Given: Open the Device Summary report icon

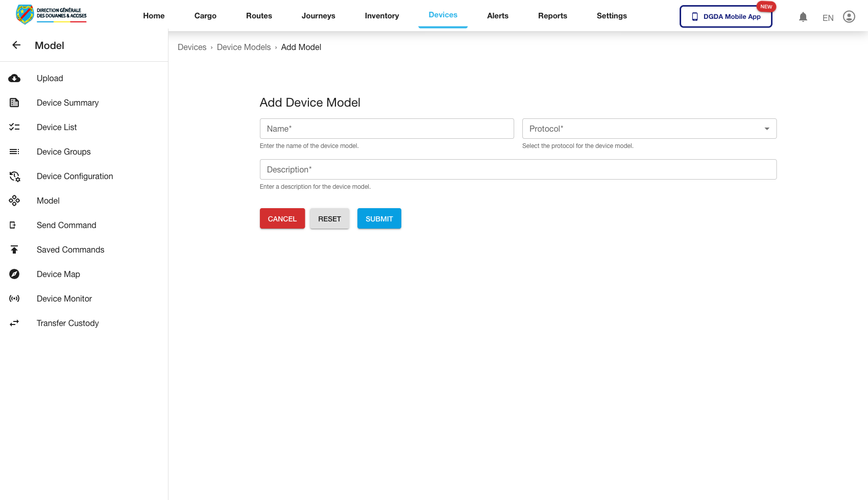Looking at the screenshot, I should click(x=14, y=103).
